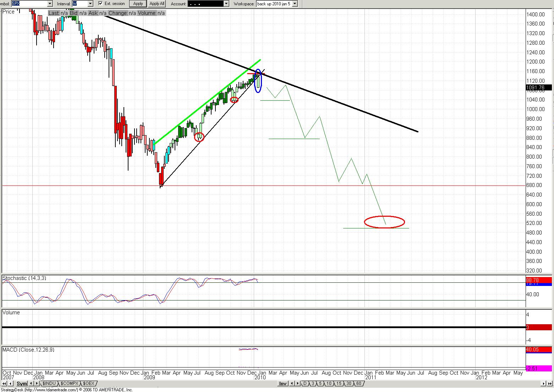The image size is (554, 392).
Task: Click the right arrow next to the Inv button
Action: [297, 383]
